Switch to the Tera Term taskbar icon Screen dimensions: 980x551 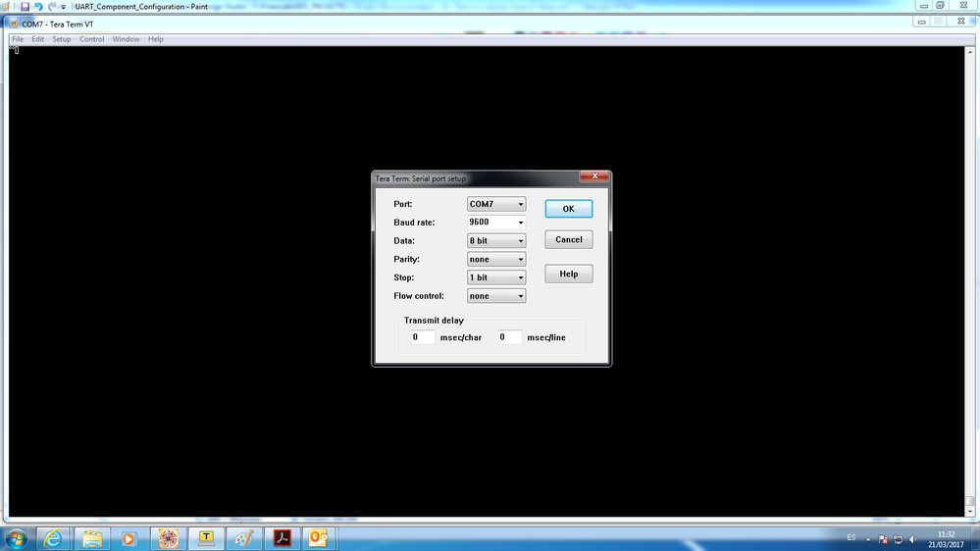point(206,538)
